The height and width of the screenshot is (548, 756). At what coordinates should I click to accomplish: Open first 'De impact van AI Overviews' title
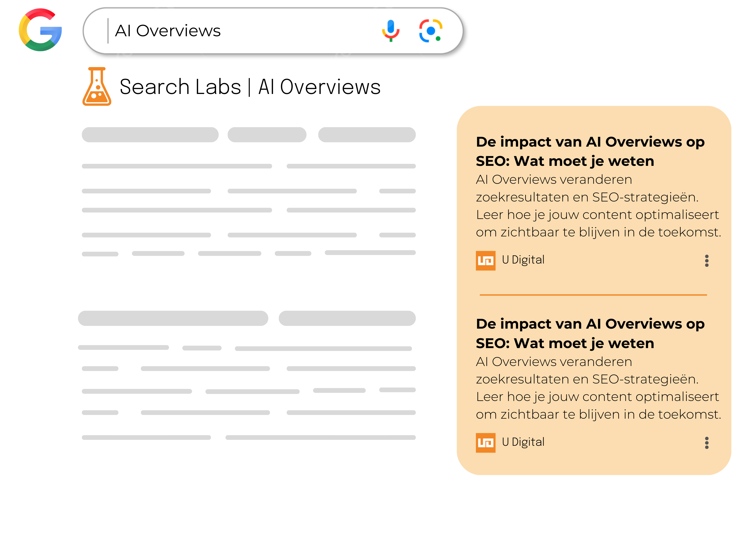590,151
